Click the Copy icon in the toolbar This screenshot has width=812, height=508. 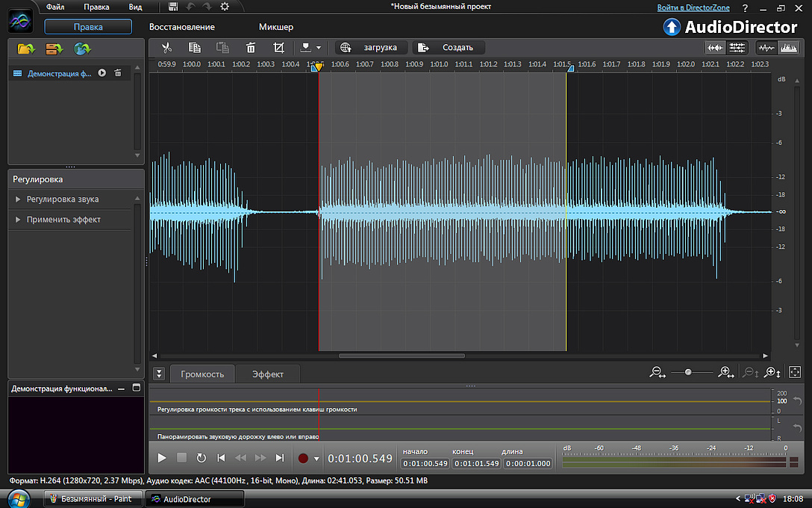(x=195, y=48)
